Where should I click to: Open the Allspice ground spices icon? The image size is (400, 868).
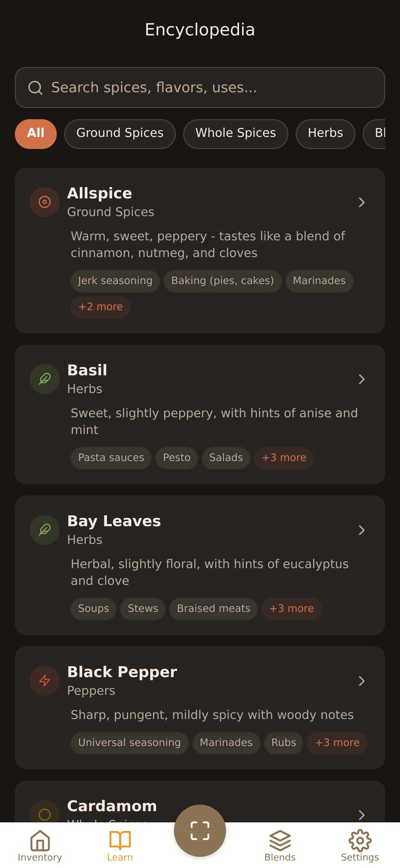coord(44,201)
